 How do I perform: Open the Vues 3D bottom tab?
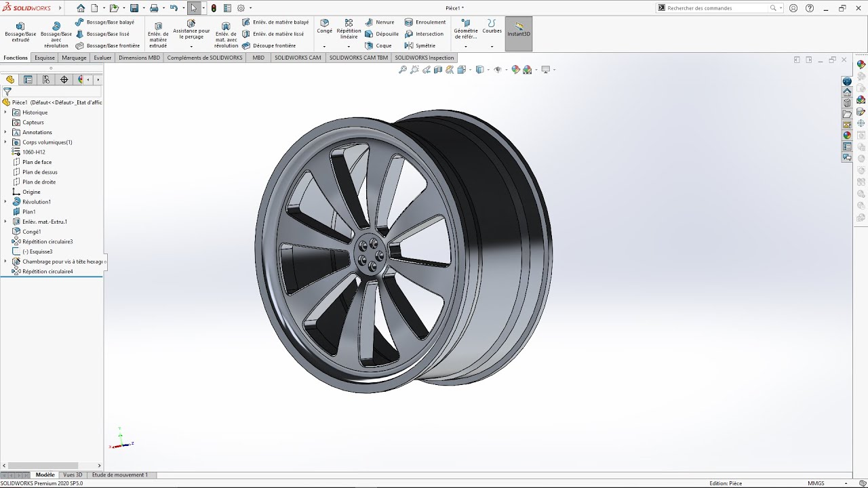tap(73, 475)
